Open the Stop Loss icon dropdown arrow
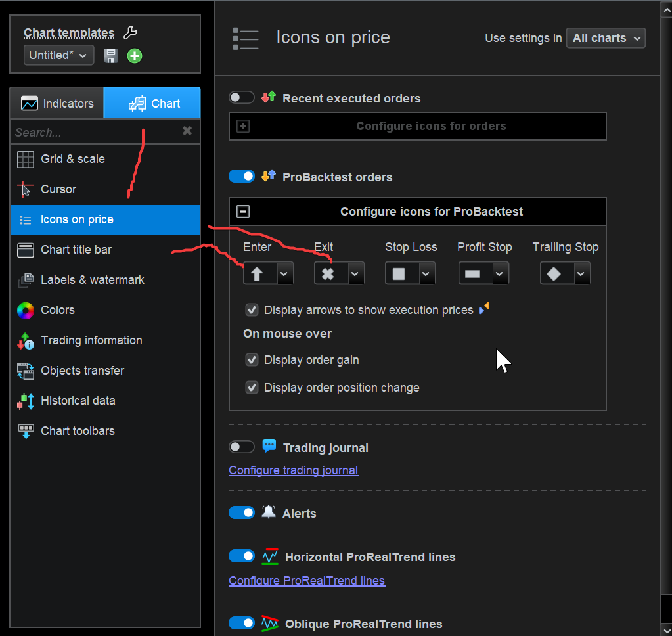The width and height of the screenshot is (672, 636). coord(426,274)
